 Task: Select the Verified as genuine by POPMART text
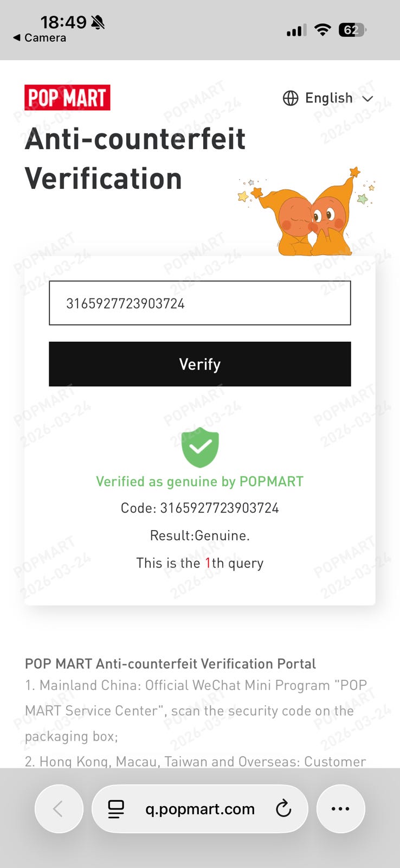click(x=200, y=482)
